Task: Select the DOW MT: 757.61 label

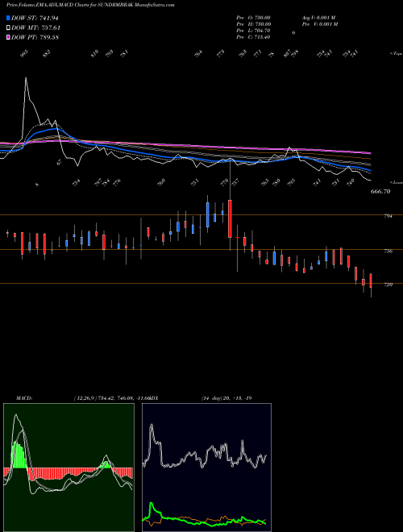Action: tap(36, 27)
